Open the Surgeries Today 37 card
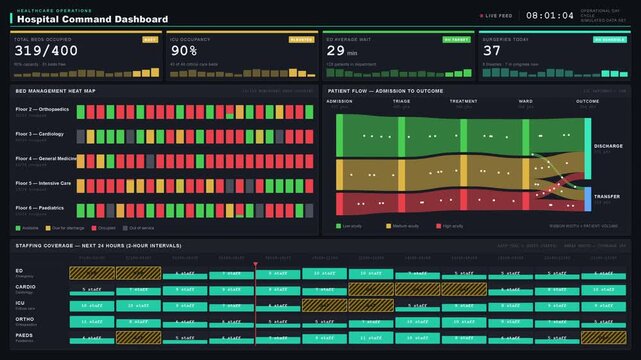Image resolution: width=641 pixels, height=360 pixels. [554, 56]
